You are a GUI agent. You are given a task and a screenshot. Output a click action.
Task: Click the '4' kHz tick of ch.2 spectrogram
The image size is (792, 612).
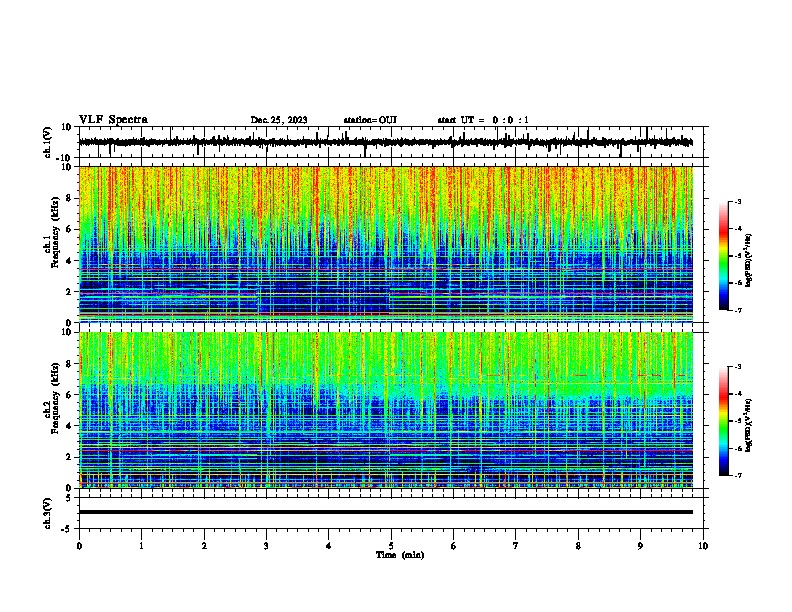[69, 426]
